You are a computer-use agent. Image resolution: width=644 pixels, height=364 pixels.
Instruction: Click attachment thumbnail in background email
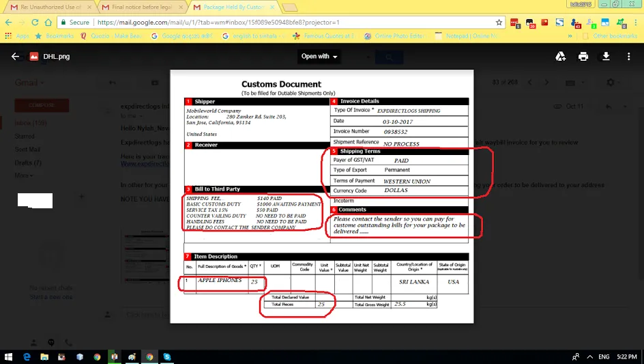(x=147, y=257)
